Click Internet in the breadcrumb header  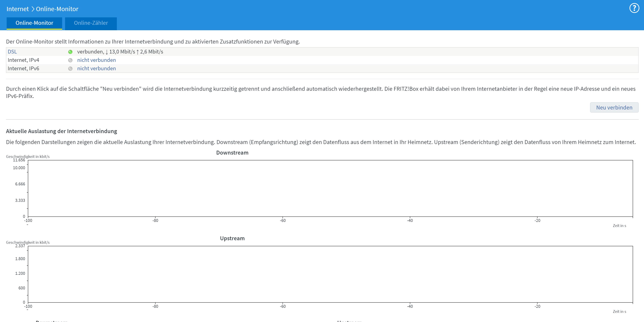18,9
